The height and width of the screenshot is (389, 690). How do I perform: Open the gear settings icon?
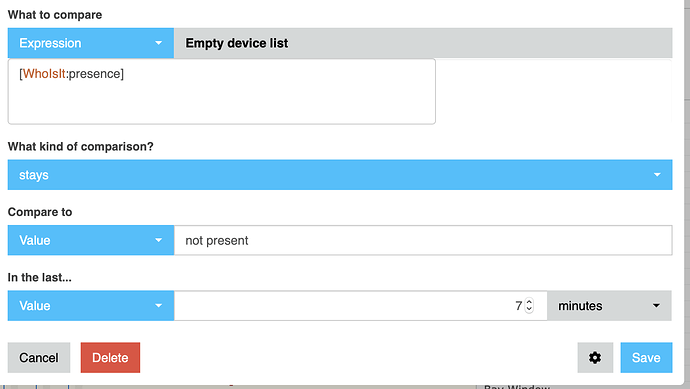coord(595,357)
